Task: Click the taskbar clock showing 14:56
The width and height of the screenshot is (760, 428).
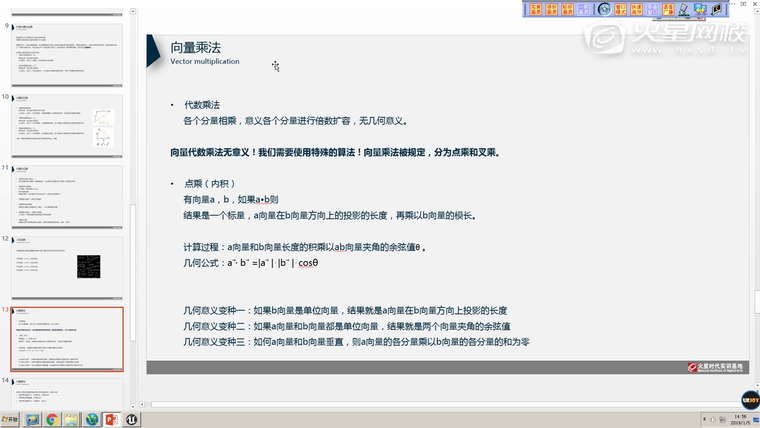Action: (740, 419)
